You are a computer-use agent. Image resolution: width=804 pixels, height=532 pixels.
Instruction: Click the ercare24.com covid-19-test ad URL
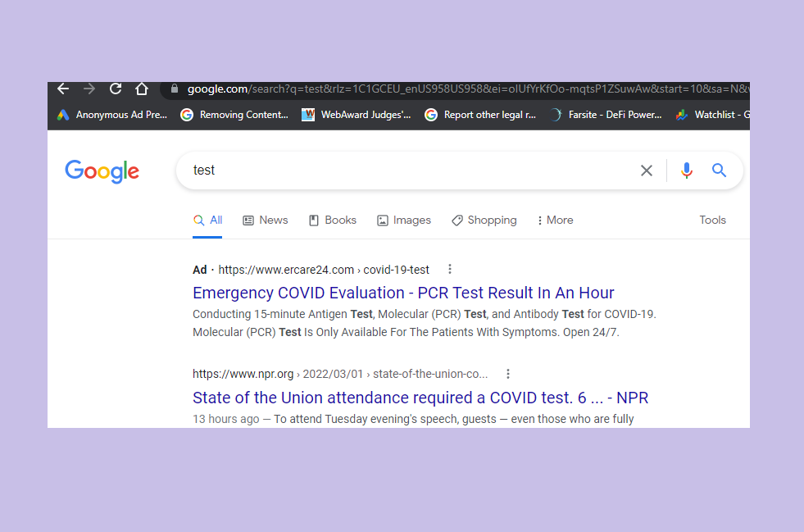(x=324, y=270)
